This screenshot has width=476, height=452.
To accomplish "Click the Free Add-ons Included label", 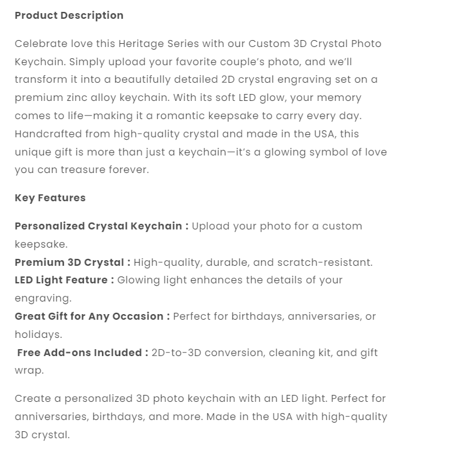I will [83, 353].
